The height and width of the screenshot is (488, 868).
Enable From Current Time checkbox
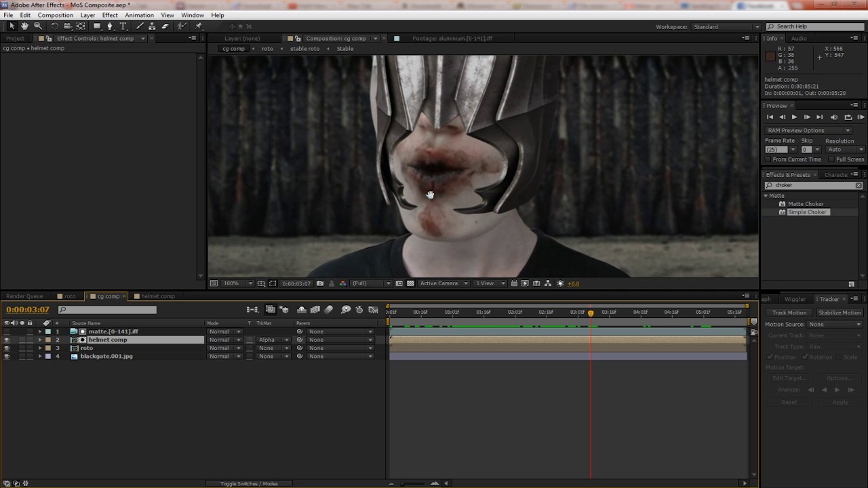[768, 159]
